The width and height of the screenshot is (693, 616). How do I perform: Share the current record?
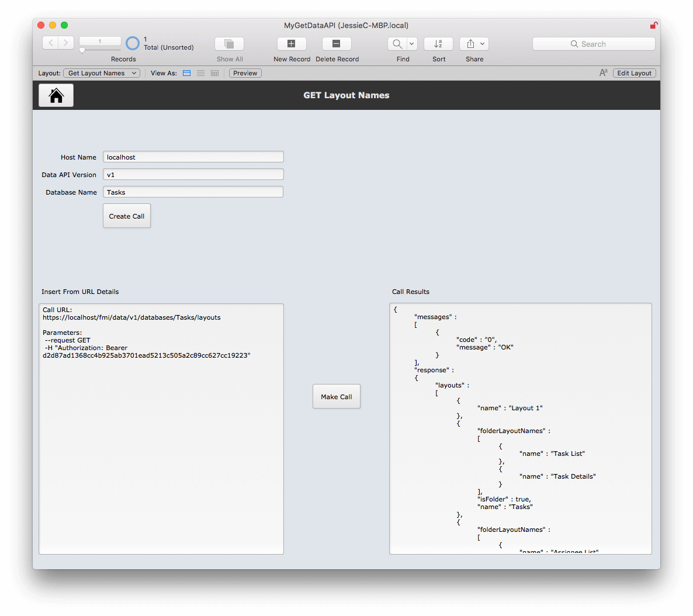[x=470, y=43]
